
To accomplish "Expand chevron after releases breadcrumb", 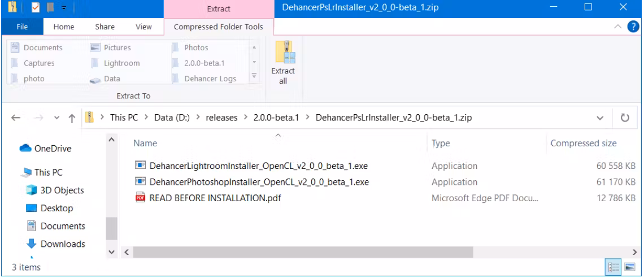I will [x=245, y=118].
